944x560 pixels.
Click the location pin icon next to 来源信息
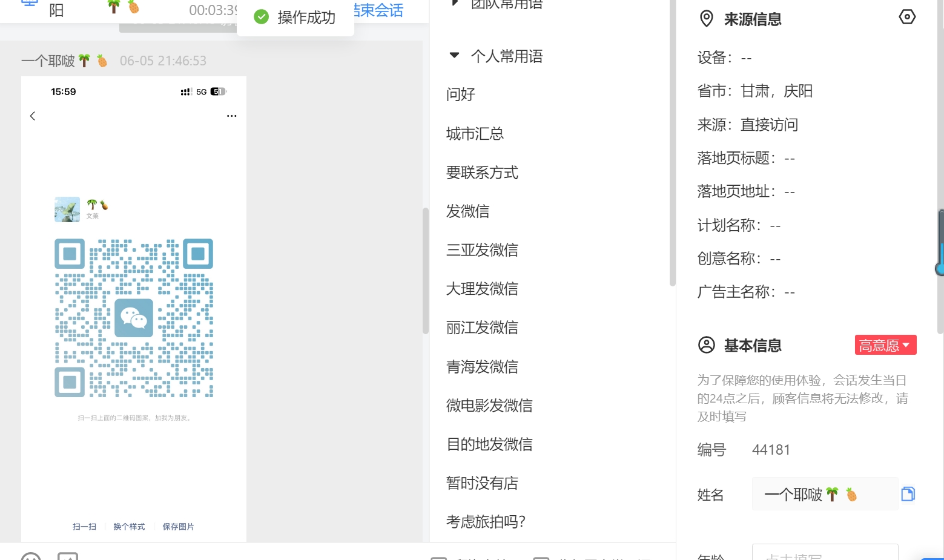(706, 19)
